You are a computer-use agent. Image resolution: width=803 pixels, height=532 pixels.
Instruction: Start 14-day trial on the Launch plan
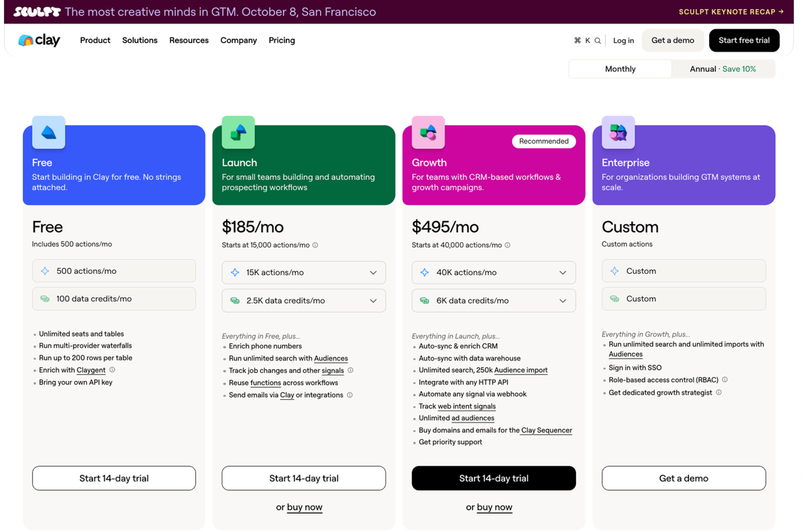pos(304,478)
